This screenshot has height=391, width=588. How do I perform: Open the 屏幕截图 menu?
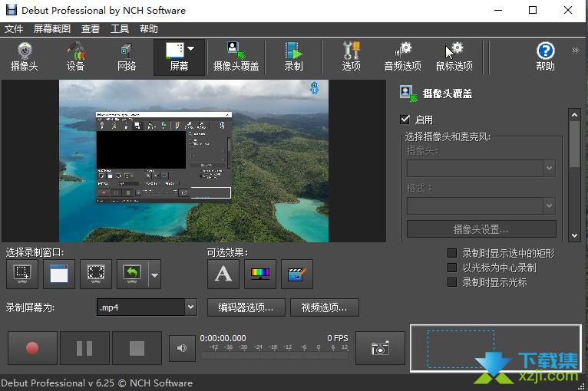[52, 29]
